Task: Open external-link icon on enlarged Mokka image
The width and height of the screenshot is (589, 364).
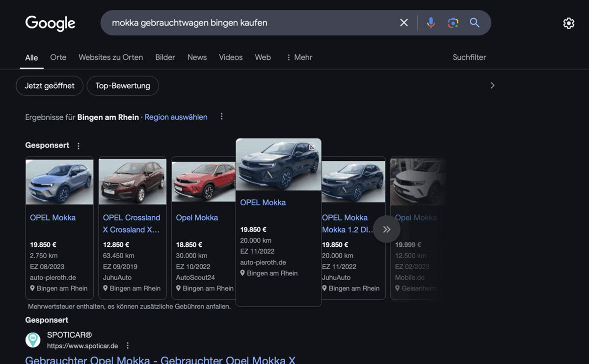Action: 312,147
